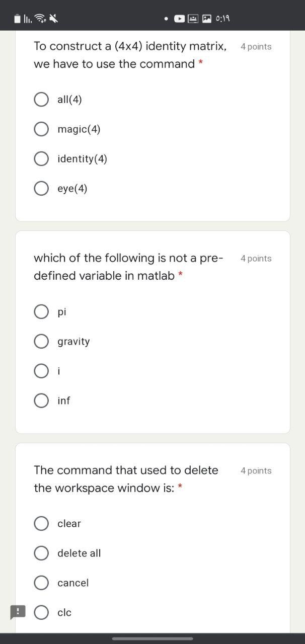This screenshot has height=644, width=305.
Task: Select the identity(4) answer option
Action: (x=41, y=158)
